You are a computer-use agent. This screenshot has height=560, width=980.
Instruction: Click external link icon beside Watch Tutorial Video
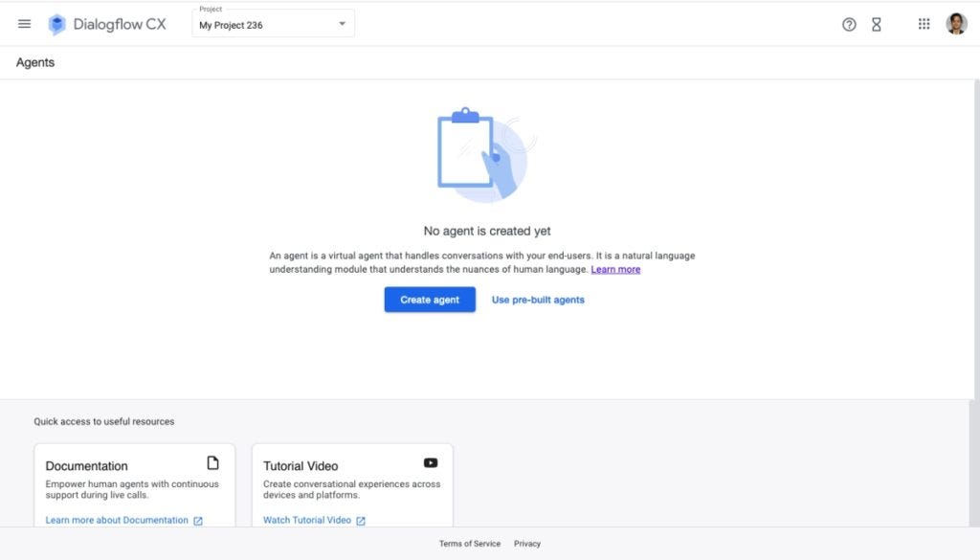click(x=361, y=521)
